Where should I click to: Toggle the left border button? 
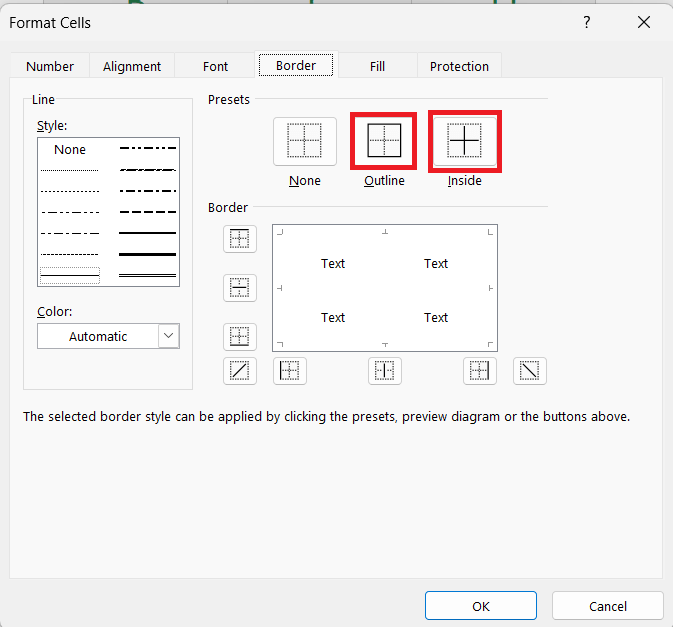[290, 371]
